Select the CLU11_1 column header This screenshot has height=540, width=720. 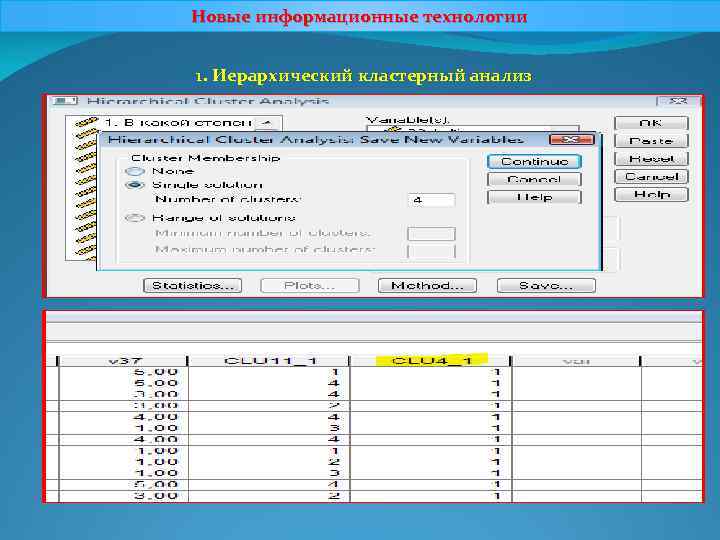269,361
